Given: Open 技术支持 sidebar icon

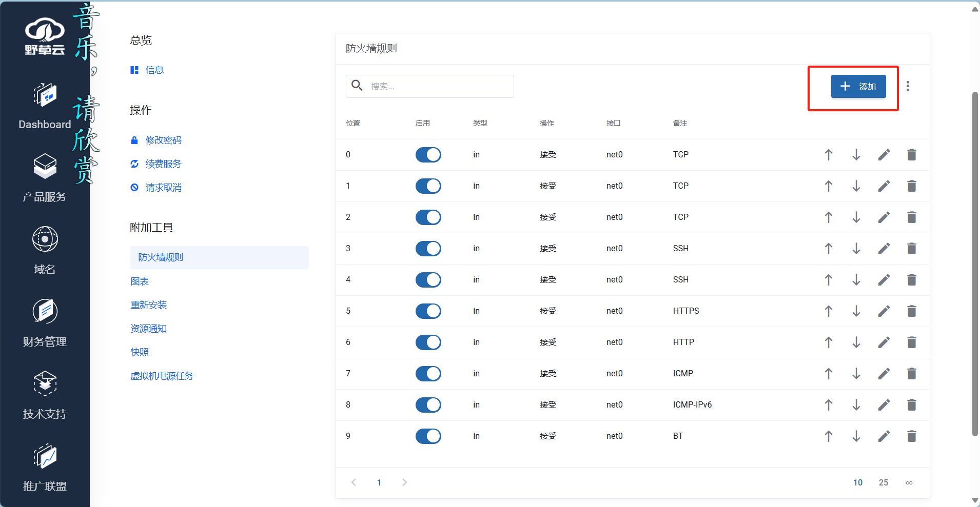Looking at the screenshot, I should 45,383.
